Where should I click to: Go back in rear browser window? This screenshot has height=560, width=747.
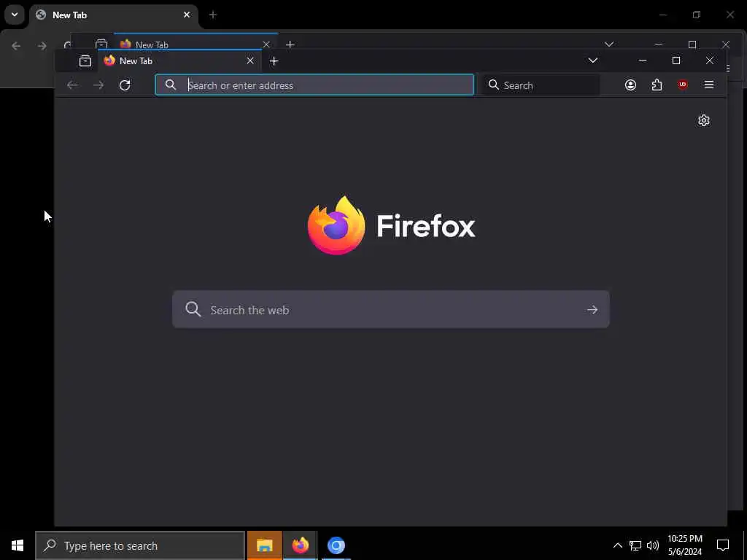(16, 46)
